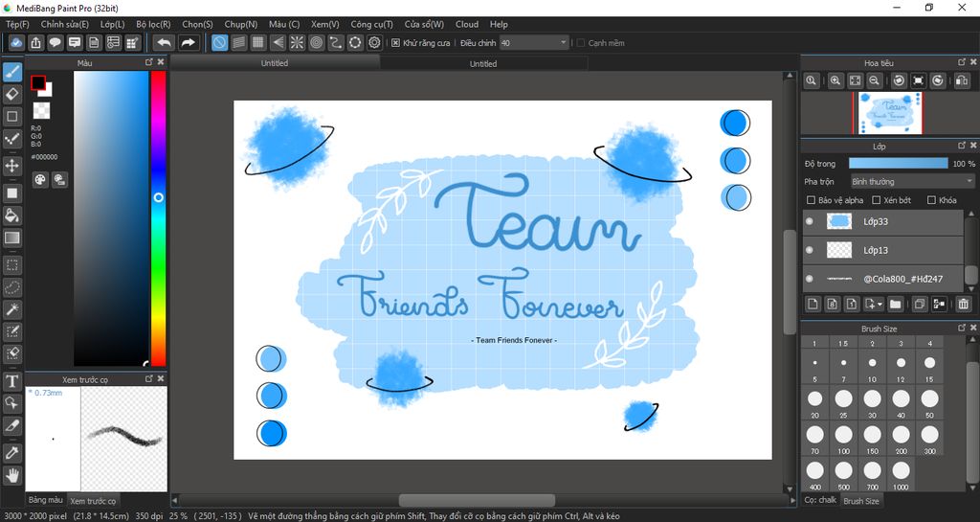The height and width of the screenshot is (522, 980).
Task: Select the Eraser tool
Action: 11,95
